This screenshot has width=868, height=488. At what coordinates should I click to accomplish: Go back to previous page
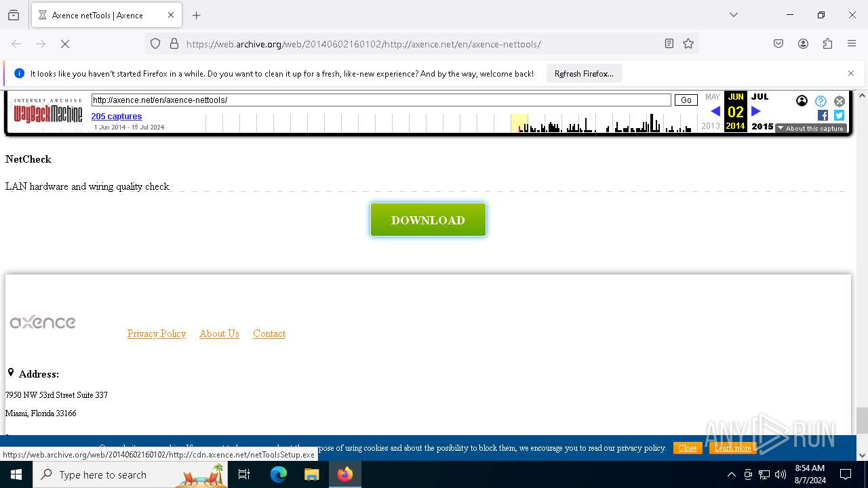click(x=16, y=44)
